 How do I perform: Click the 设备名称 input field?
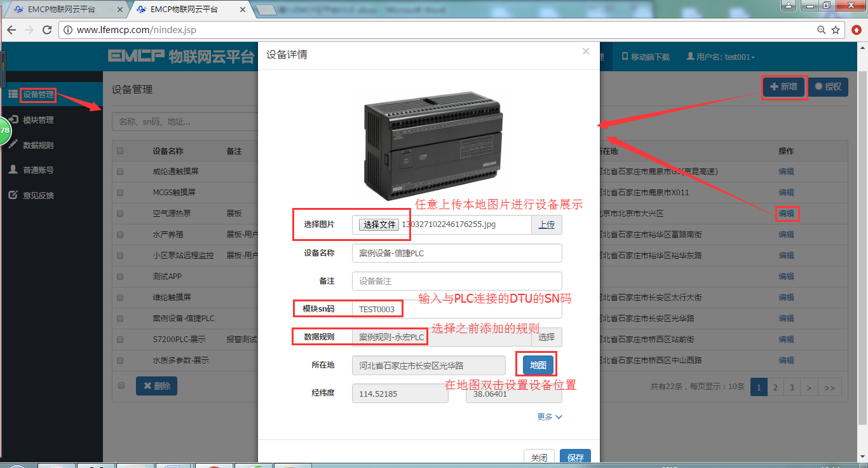point(457,253)
